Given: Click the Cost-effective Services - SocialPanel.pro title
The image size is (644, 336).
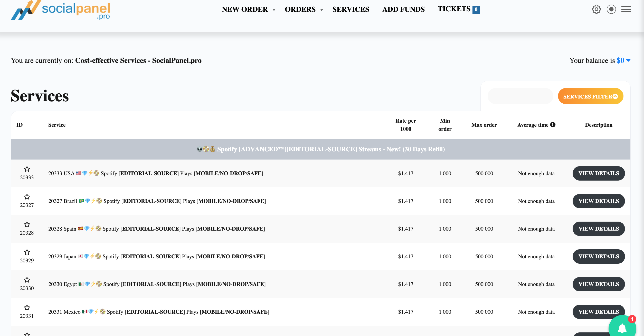Looking at the screenshot, I should (x=138, y=61).
